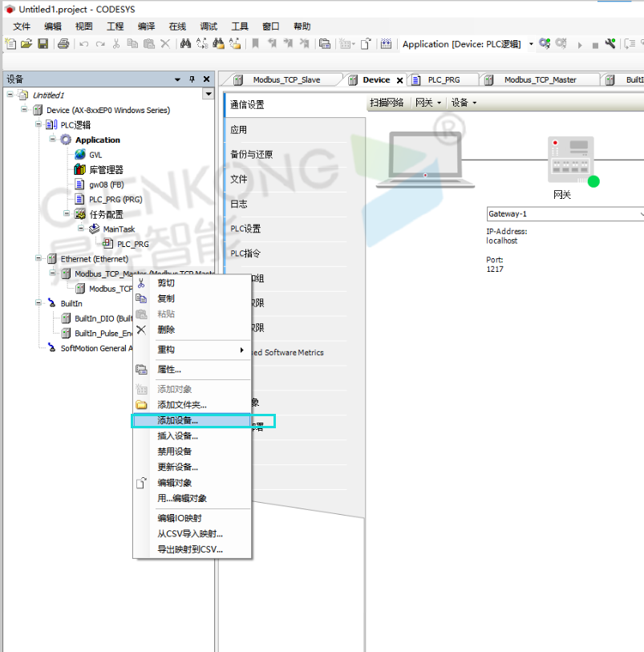Collapse the 任务配置 tree node

point(67,213)
